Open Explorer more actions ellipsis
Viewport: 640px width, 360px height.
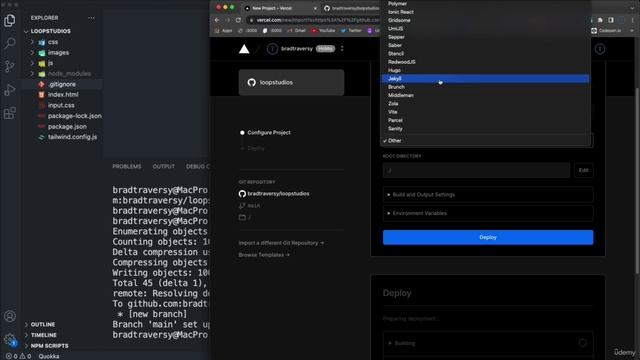tap(91, 18)
